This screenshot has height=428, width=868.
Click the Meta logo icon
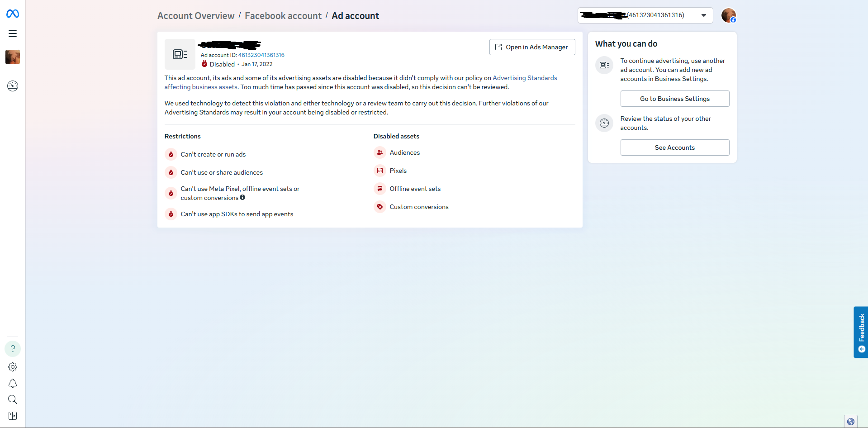(13, 14)
